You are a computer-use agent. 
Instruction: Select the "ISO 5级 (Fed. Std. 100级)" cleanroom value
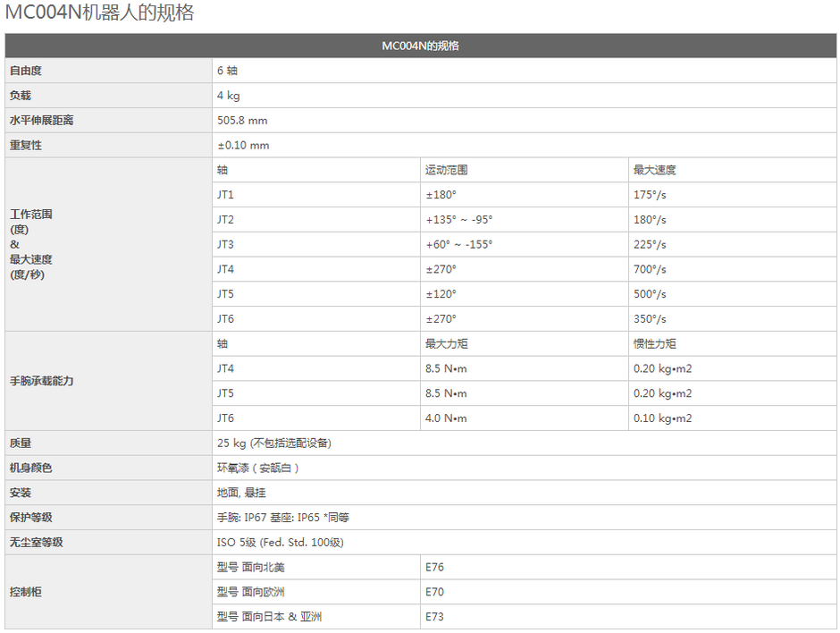click(x=280, y=542)
